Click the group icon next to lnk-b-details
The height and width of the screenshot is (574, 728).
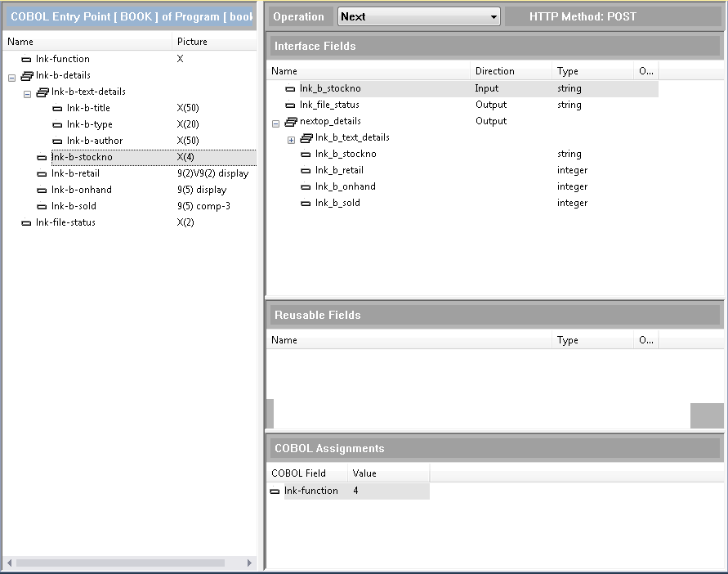point(26,75)
